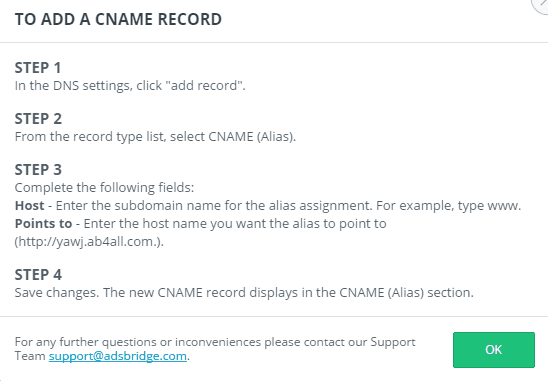Screen dimensions: 548x381
Task: Open the support@adsbridge.com email link
Action: click(x=118, y=356)
